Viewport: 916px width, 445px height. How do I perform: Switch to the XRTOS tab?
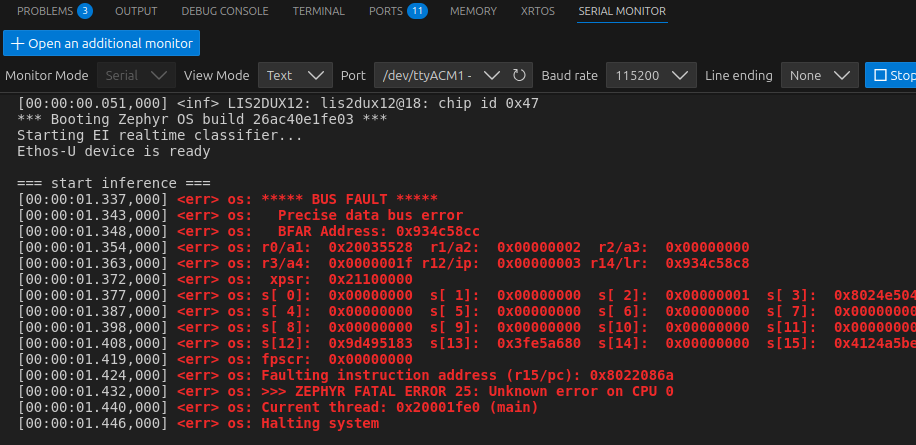[x=538, y=11]
